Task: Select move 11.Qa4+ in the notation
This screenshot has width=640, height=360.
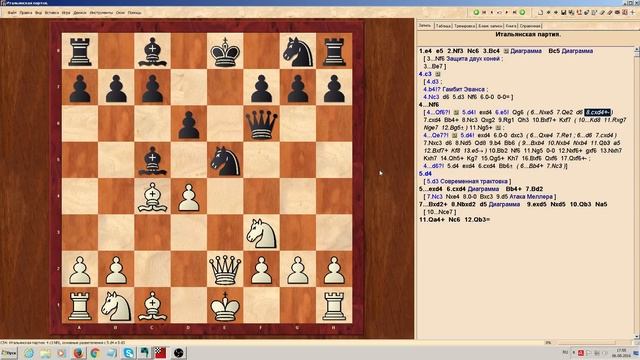Action: click(x=431, y=220)
